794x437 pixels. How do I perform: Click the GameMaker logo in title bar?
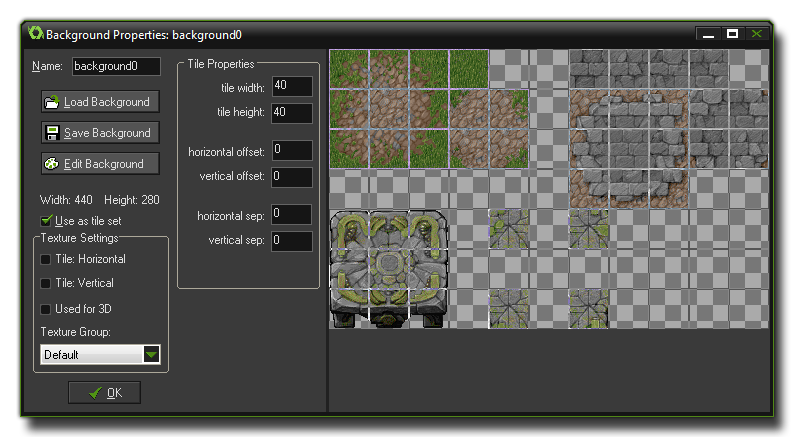pyautogui.click(x=36, y=33)
